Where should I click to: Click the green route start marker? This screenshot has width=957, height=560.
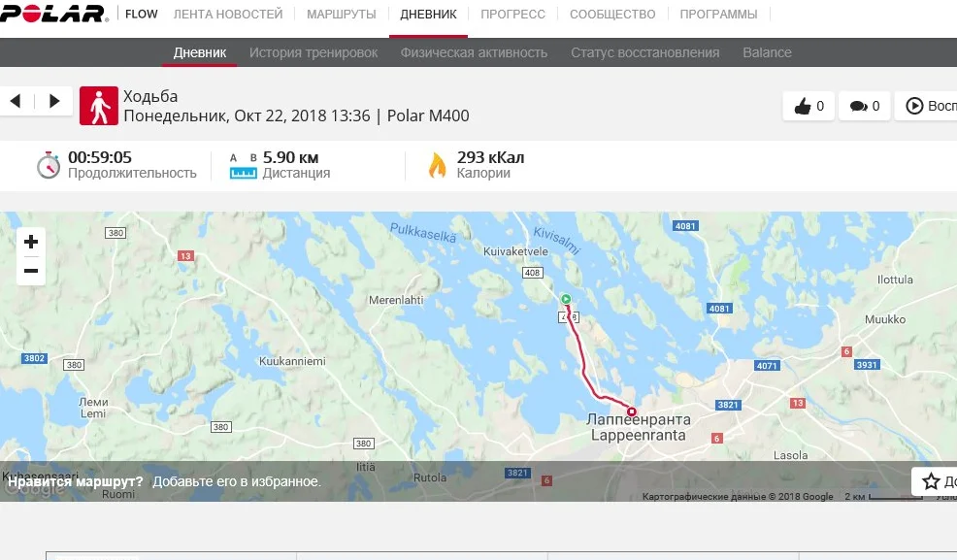pyautogui.click(x=566, y=299)
